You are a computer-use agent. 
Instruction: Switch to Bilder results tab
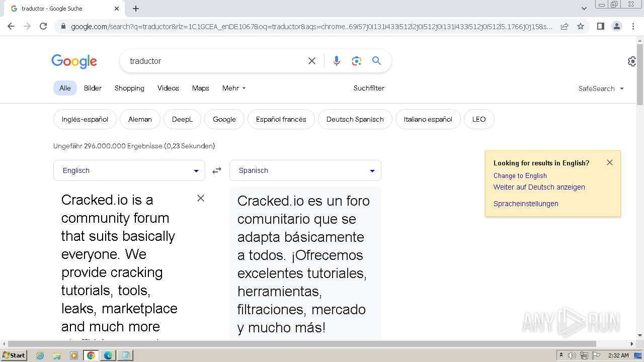(93, 88)
